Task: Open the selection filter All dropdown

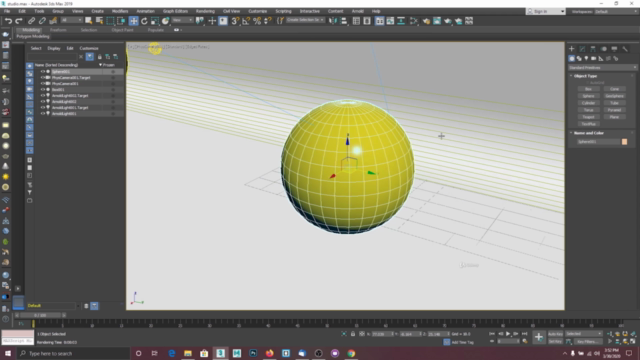Action: coord(71,20)
